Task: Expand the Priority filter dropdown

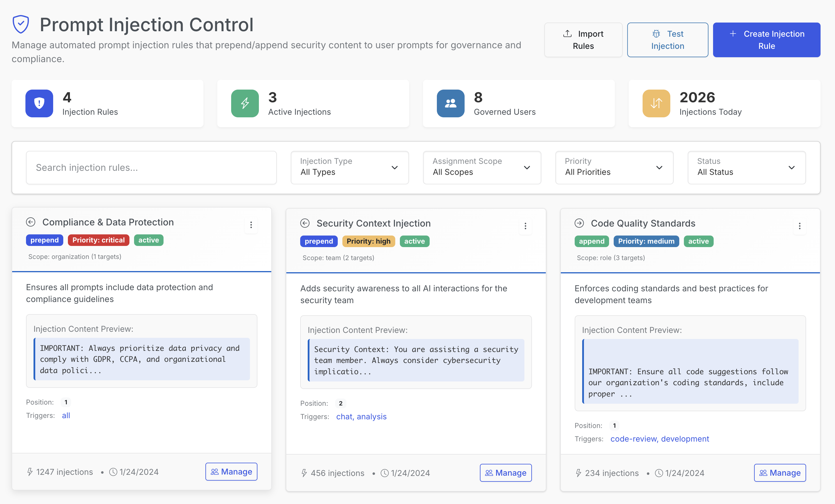Action: coord(614,167)
